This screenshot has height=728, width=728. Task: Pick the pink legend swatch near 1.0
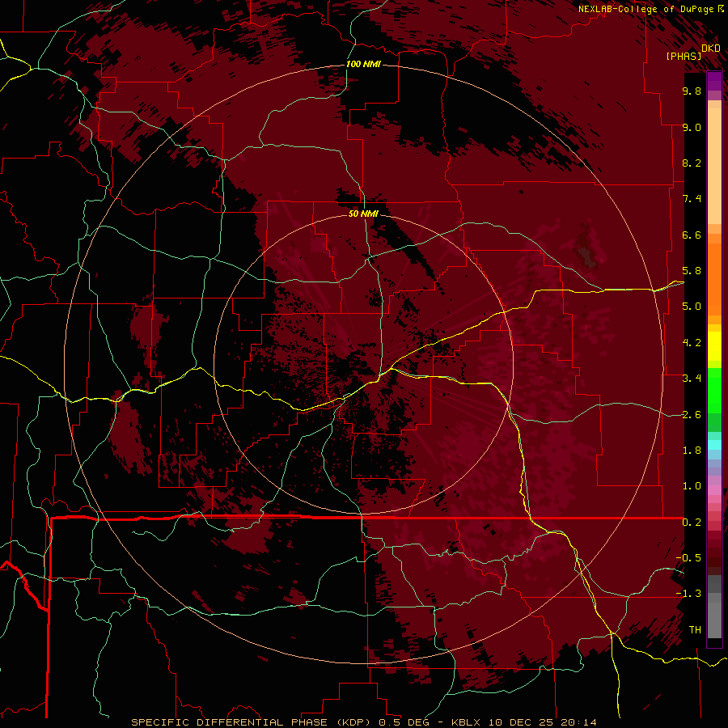tap(714, 490)
